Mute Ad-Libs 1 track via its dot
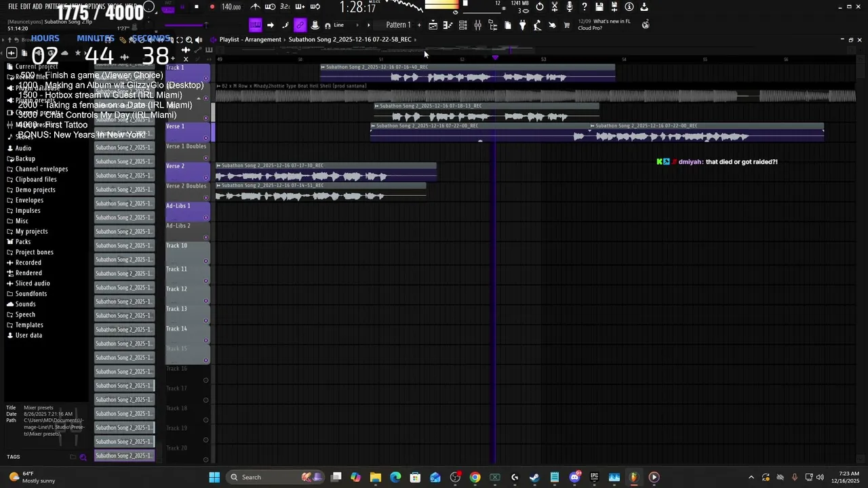The image size is (868, 488). tap(206, 217)
